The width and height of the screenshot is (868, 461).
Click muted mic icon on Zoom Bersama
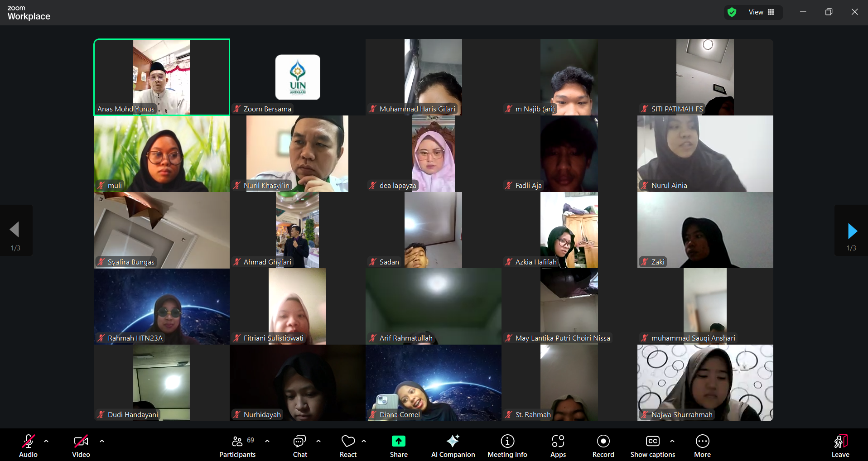(237, 109)
